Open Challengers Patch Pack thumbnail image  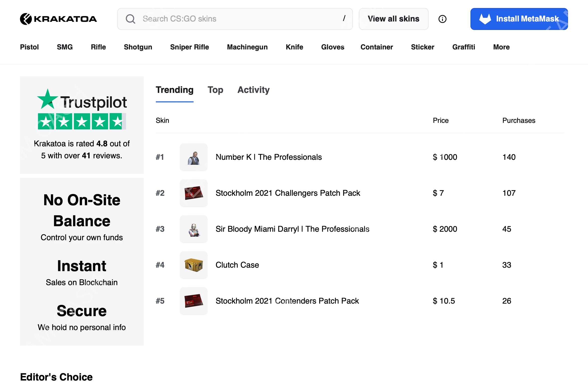point(193,193)
